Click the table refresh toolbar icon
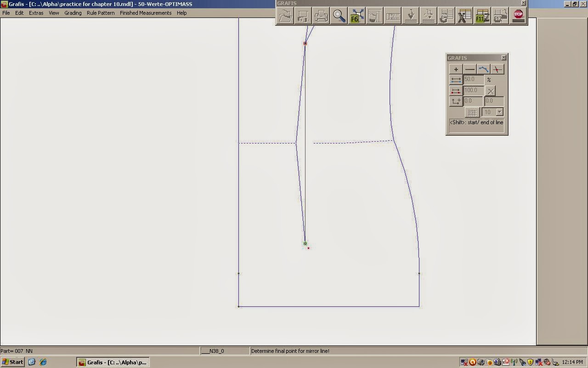 [447, 16]
